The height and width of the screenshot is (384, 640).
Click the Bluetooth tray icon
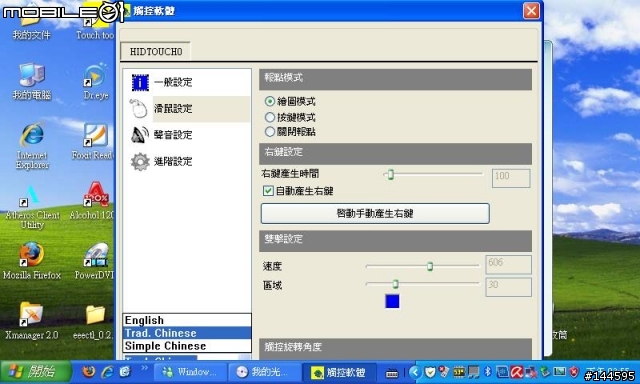pos(488,371)
